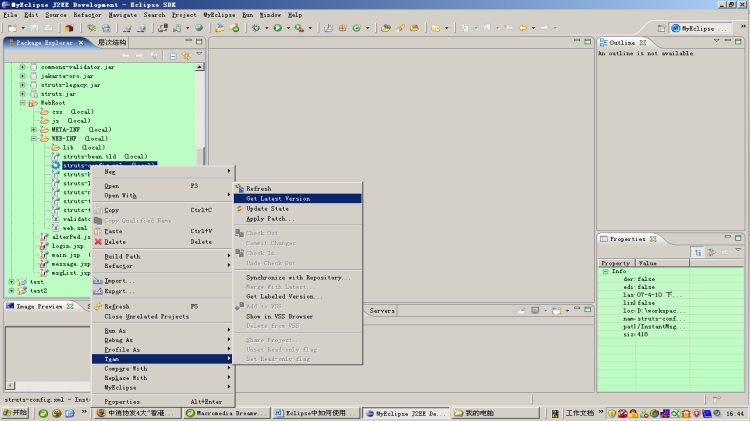Click the Collapse All icon in Package Explorer

173,56
